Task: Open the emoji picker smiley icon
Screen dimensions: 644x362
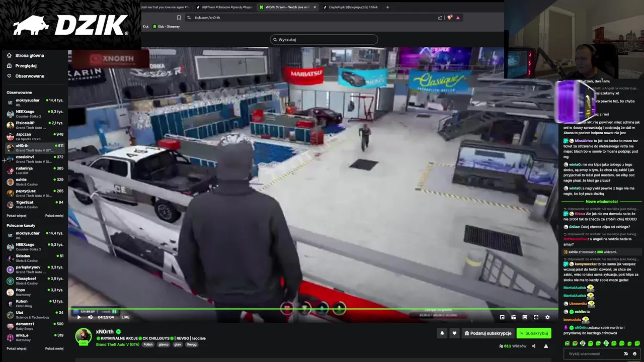Action: coord(634,354)
